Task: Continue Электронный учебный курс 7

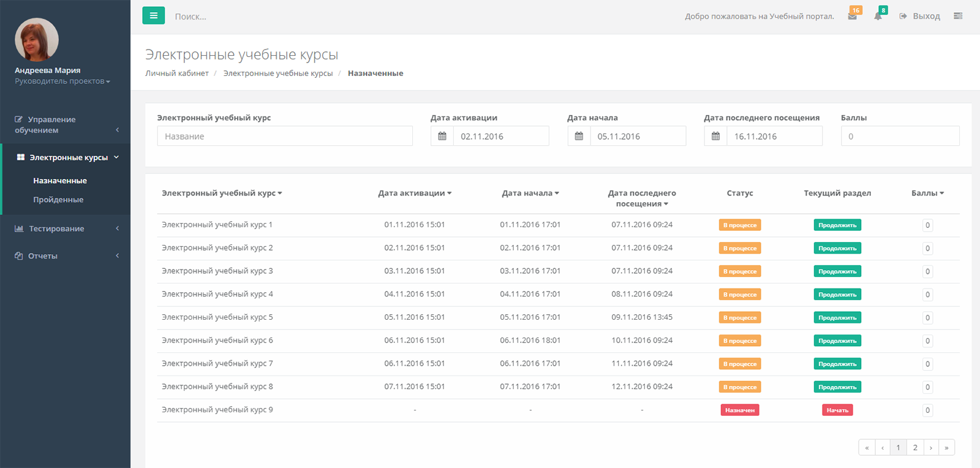Action: point(837,364)
